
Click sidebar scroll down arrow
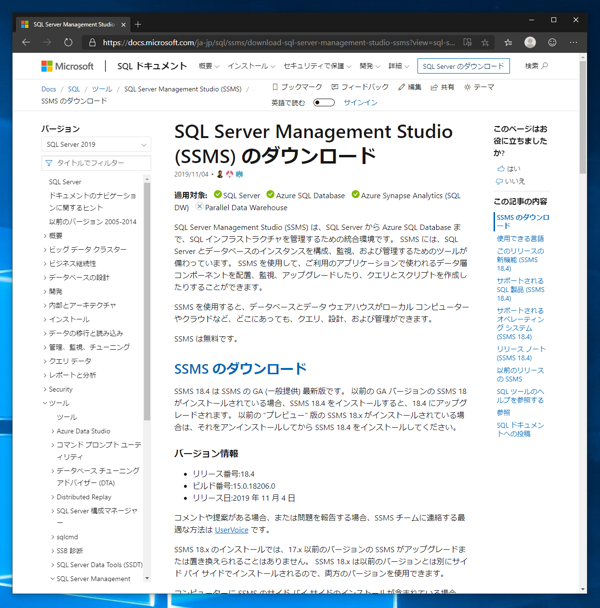(x=147, y=578)
